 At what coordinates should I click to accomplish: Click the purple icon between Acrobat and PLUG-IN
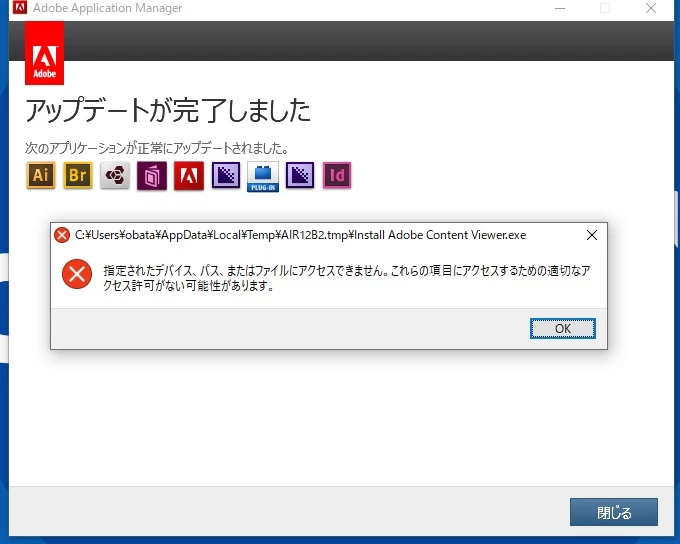pos(226,175)
